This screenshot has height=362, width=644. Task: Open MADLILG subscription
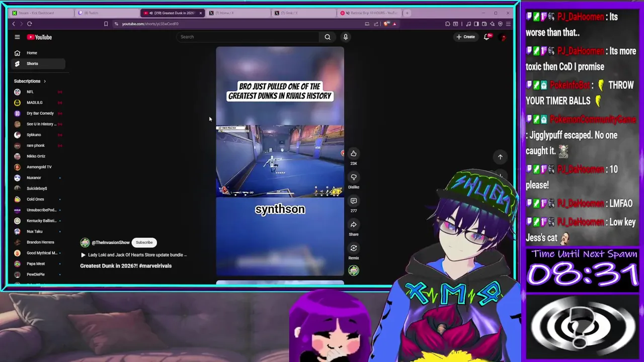(x=38, y=103)
